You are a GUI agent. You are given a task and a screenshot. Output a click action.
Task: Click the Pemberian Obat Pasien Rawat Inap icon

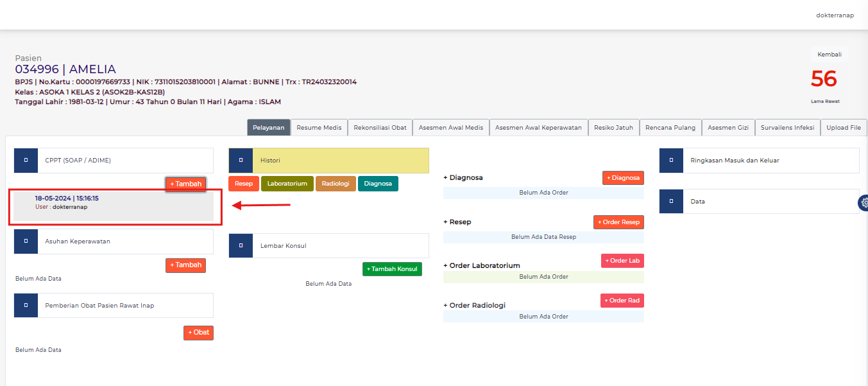[26, 305]
